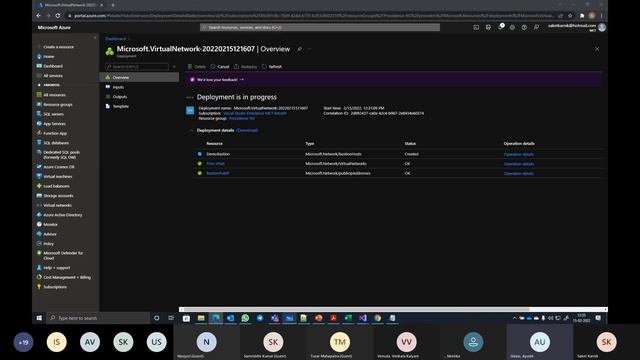This screenshot has height=360, width=640.
Task: Open Azure Cosmos DB in sidebar
Action: [56, 167]
